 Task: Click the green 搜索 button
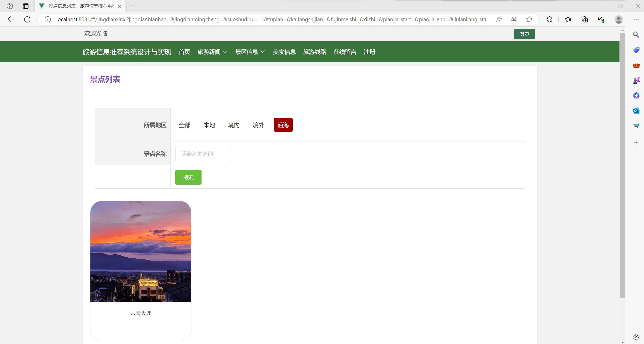coord(188,177)
